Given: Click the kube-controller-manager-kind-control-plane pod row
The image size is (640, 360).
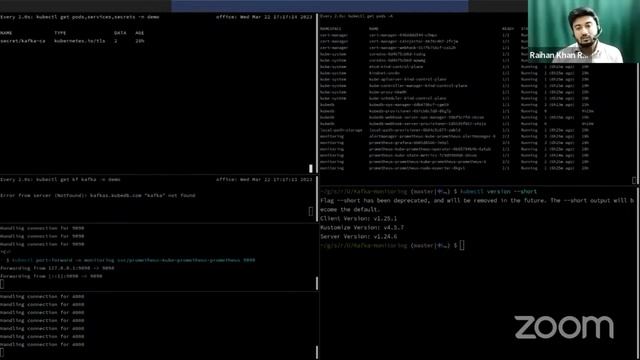Looking at the screenshot, I should click(x=454, y=86).
